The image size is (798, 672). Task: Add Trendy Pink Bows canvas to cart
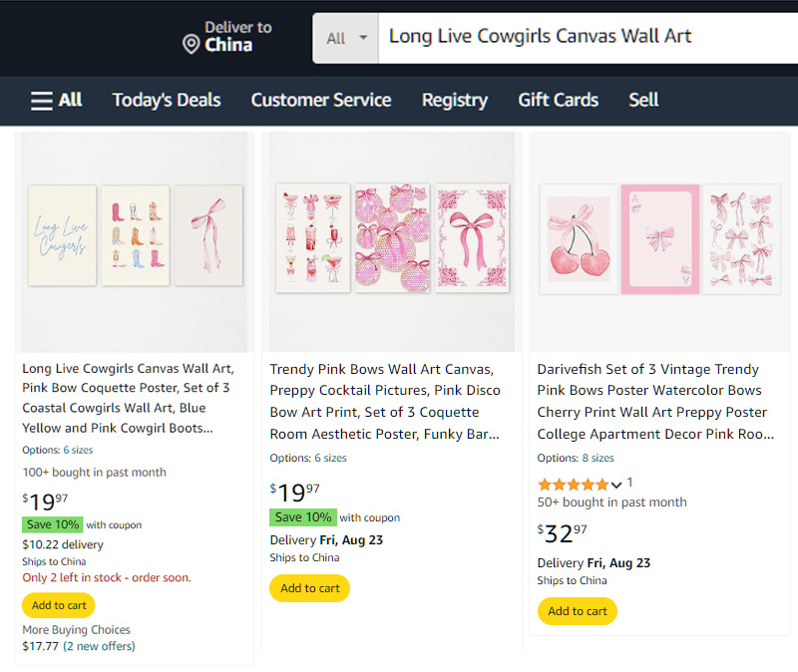pyautogui.click(x=310, y=588)
